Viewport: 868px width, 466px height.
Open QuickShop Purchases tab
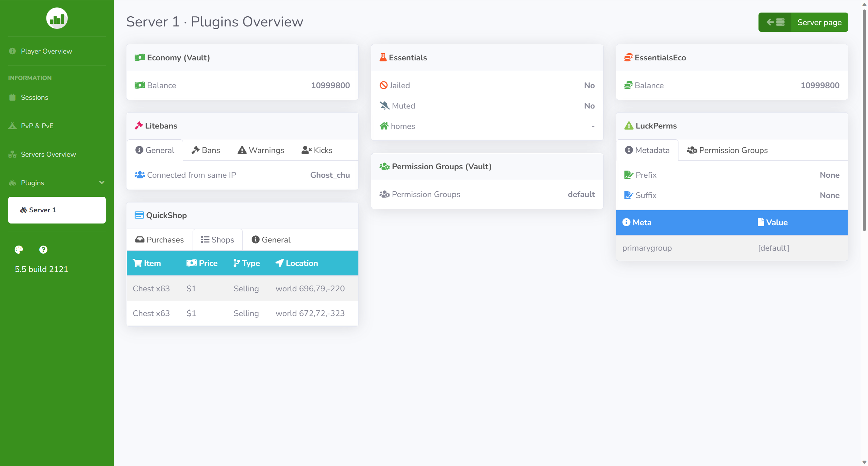click(x=159, y=240)
